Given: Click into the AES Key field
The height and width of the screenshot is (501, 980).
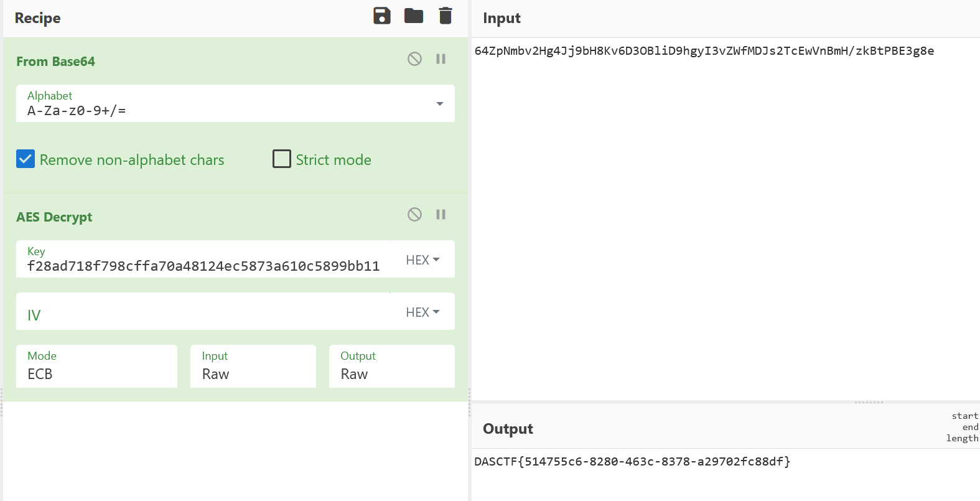Looking at the screenshot, I should pos(203,266).
